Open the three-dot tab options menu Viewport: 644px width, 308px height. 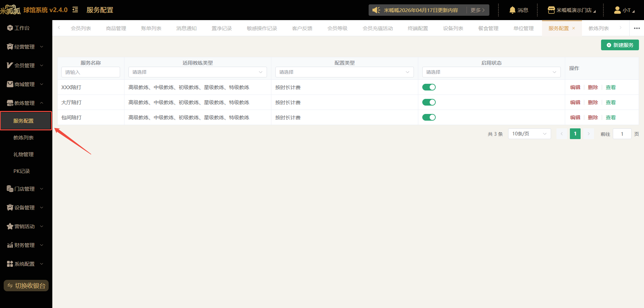click(637, 28)
